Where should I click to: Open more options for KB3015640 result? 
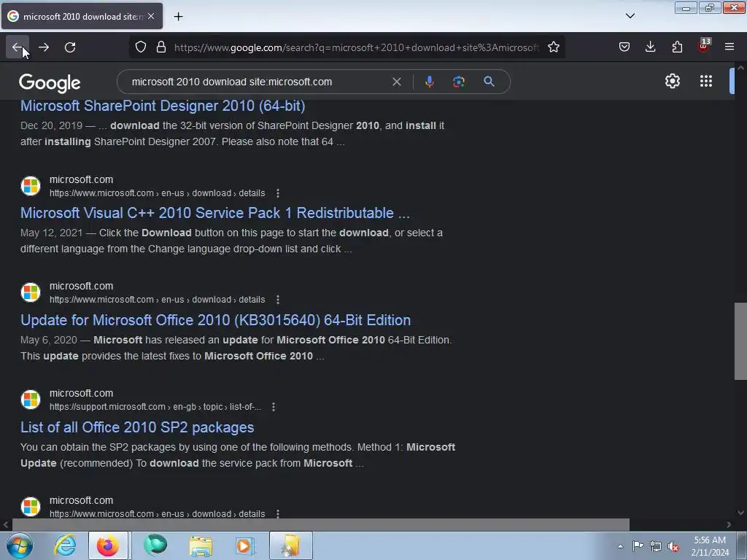(x=278, y=300)
